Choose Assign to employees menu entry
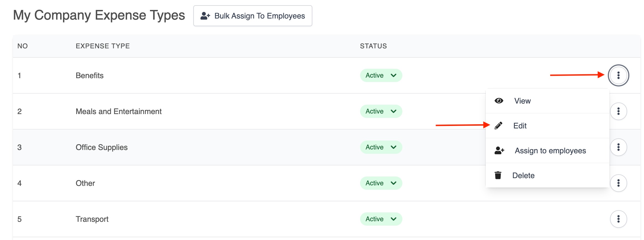644x240 pixels. click(x=547, y=151)
